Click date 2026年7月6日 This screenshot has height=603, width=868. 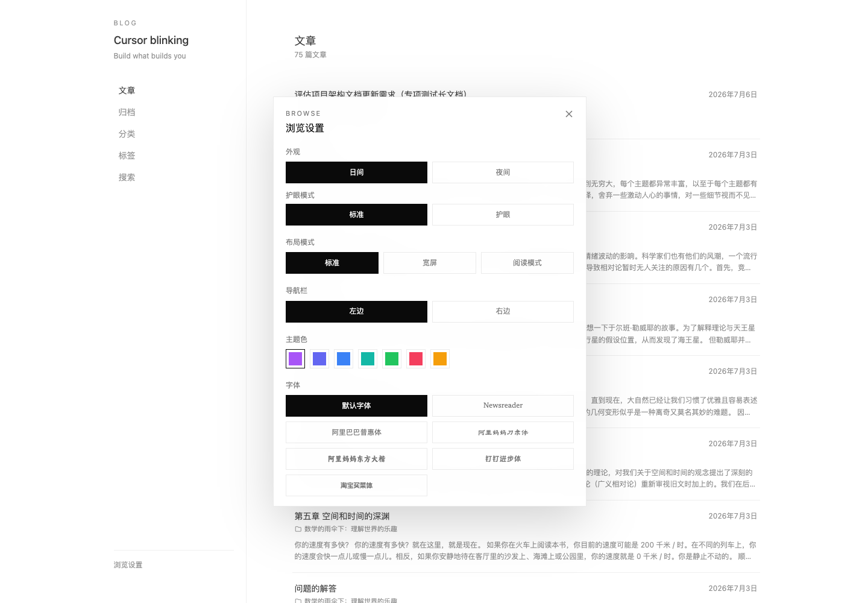click(732, 95)
